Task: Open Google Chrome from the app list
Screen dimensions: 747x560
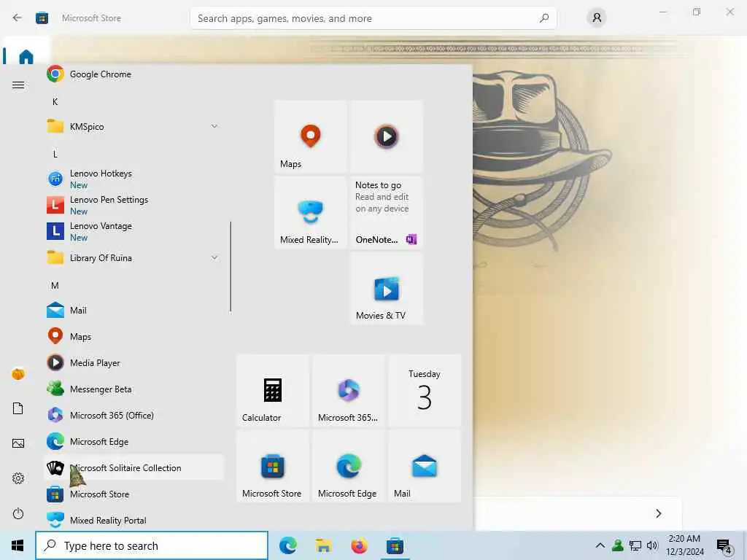Action: (133, 74)
